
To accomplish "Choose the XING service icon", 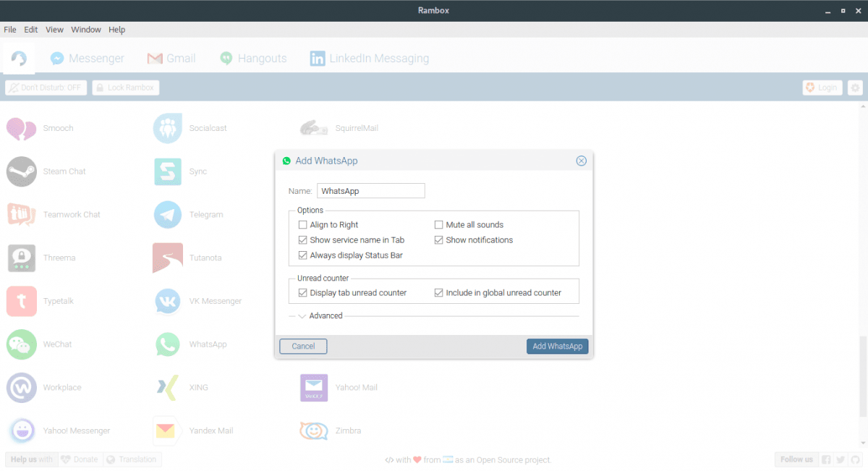I will click(168, 388).
